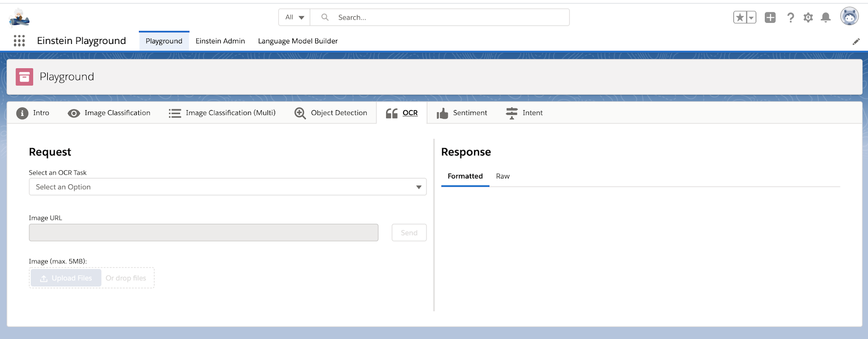Click the Sentiment thumbs-up icon
868x339 pixels.
(443, 113)
